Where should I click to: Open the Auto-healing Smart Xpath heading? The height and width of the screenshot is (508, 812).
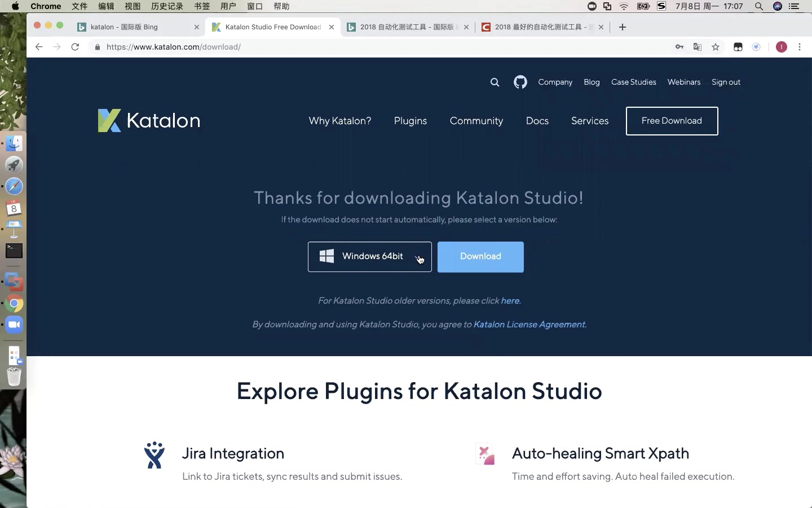coord(601,453)
